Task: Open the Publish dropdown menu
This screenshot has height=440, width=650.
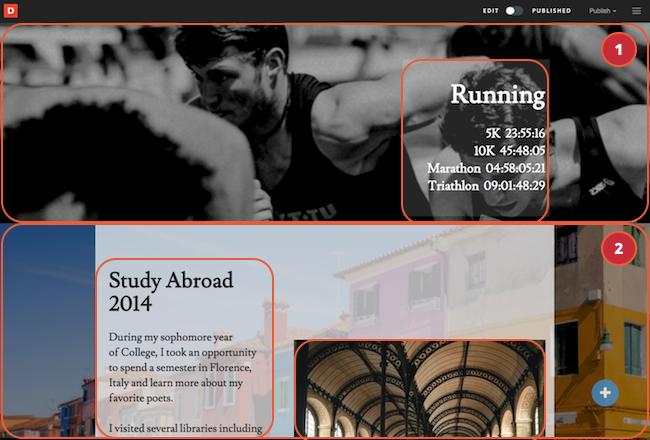Action: tap(602, 11)
